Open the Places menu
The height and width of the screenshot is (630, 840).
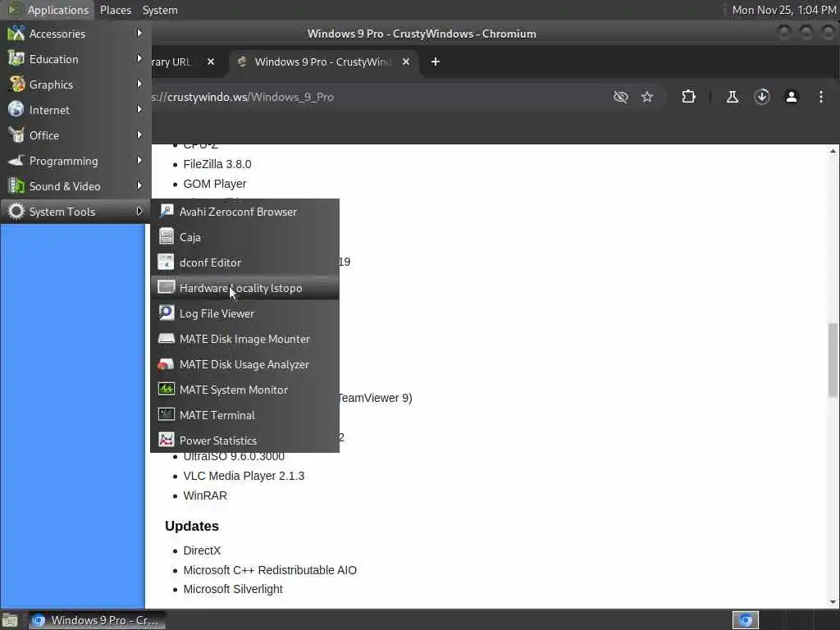click(x=115, y=10)
